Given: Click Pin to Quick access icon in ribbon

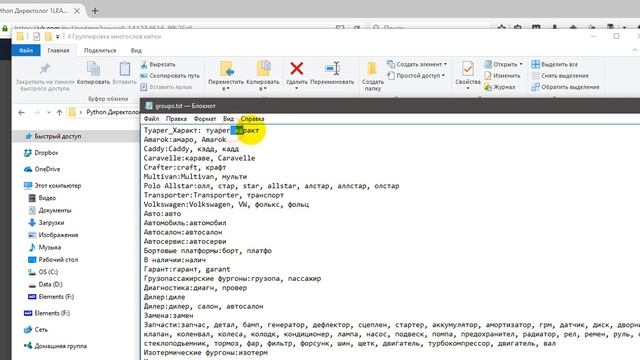Looking at the screenshot, I should [x=44, y=69].
